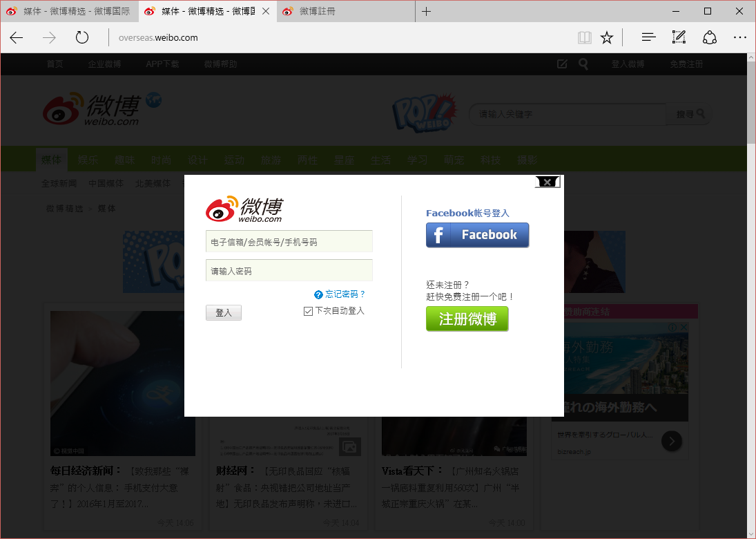Click the search magnifier in black bar

(x=583, y=64)
